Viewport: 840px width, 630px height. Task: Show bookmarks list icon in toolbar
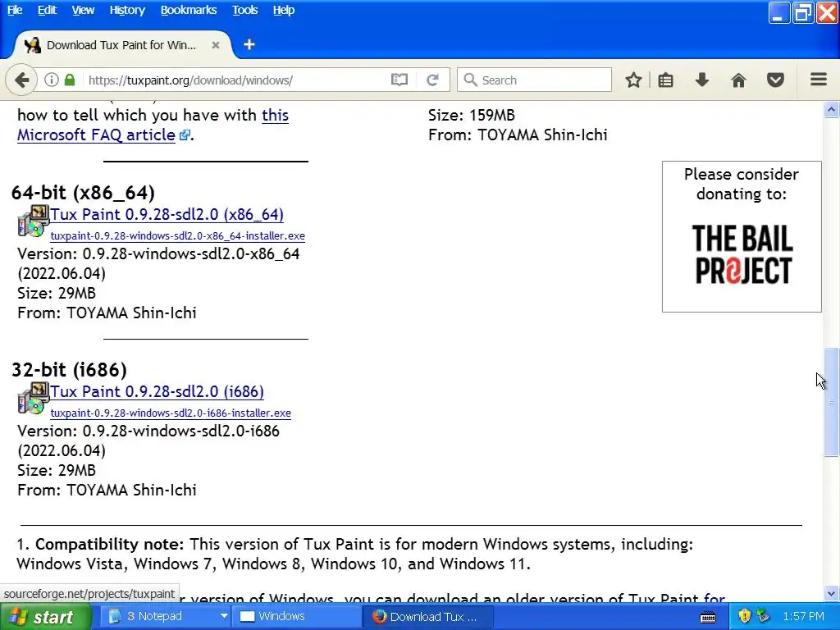(x=665, y=80)
